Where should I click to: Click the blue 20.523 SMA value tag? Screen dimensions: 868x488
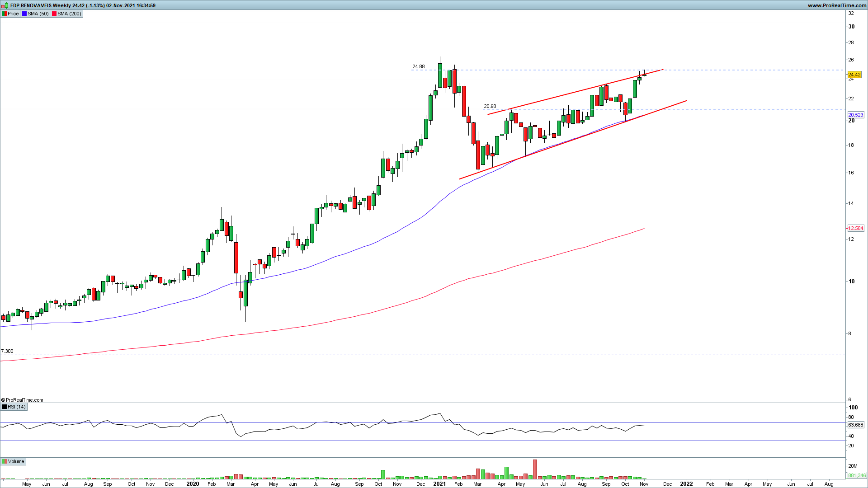click(x=855, y=115)
